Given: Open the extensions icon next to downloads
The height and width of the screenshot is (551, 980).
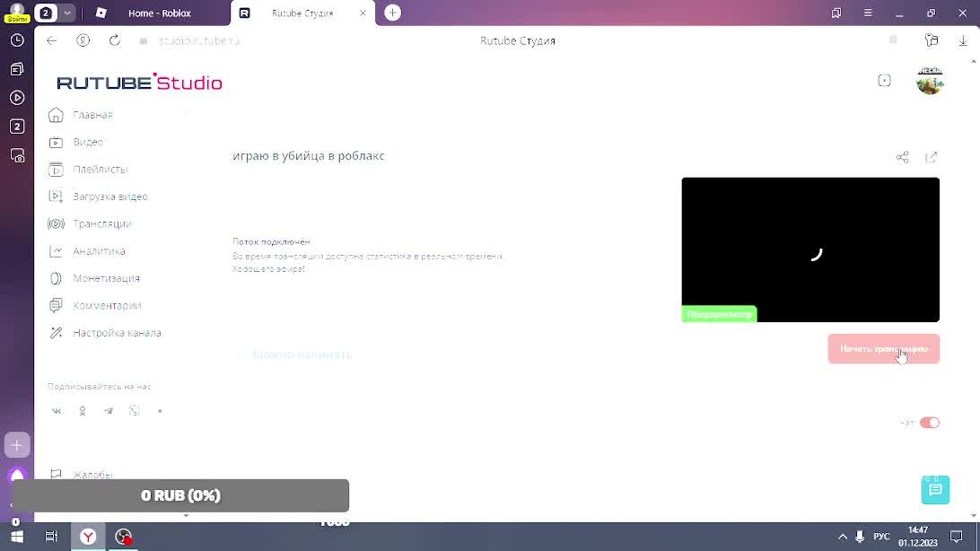Looking at the screenshot, I should tap(932, 40).
